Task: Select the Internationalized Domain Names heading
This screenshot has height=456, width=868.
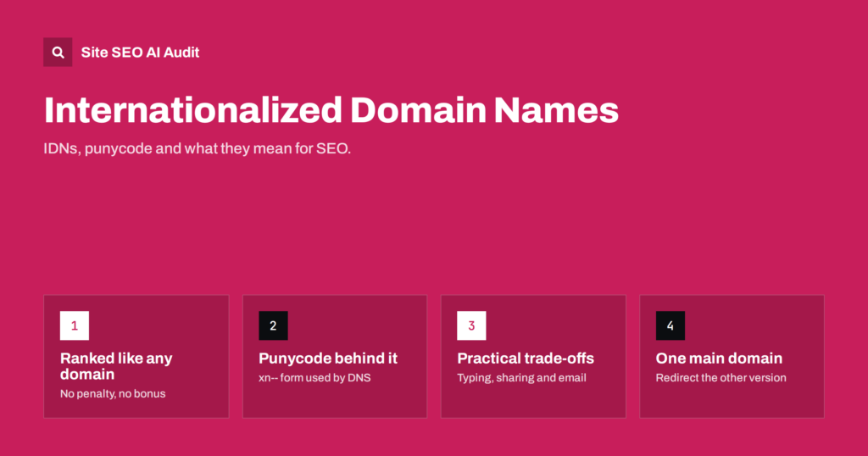Action: pyautogui.click(x=331, y=110)
